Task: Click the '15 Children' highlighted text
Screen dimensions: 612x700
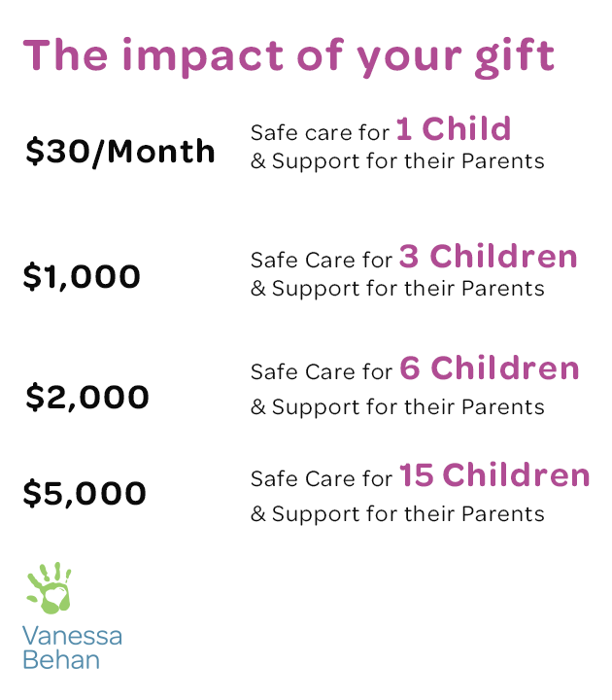Action: (494, 474)
